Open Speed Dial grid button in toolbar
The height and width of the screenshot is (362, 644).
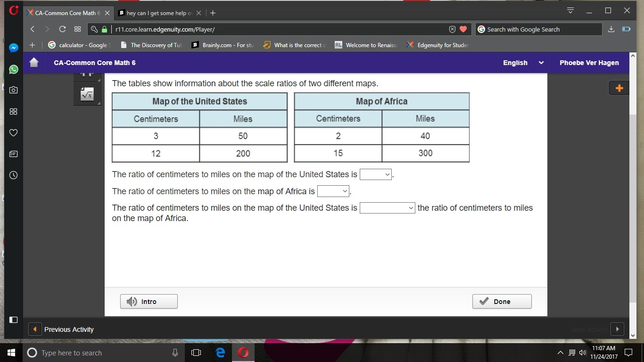[77, 29]
